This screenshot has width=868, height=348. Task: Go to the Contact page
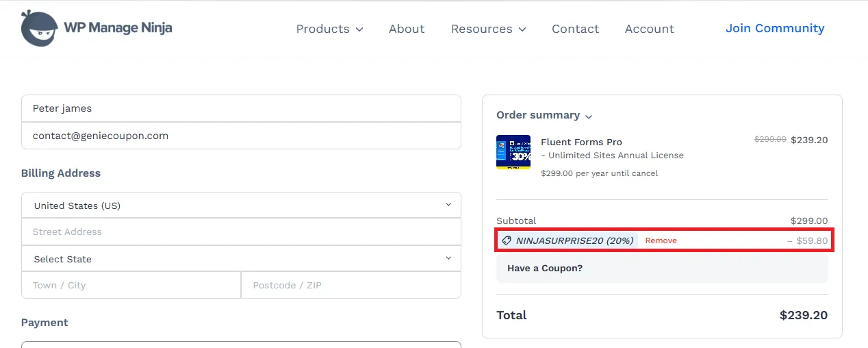coord(575,29)
